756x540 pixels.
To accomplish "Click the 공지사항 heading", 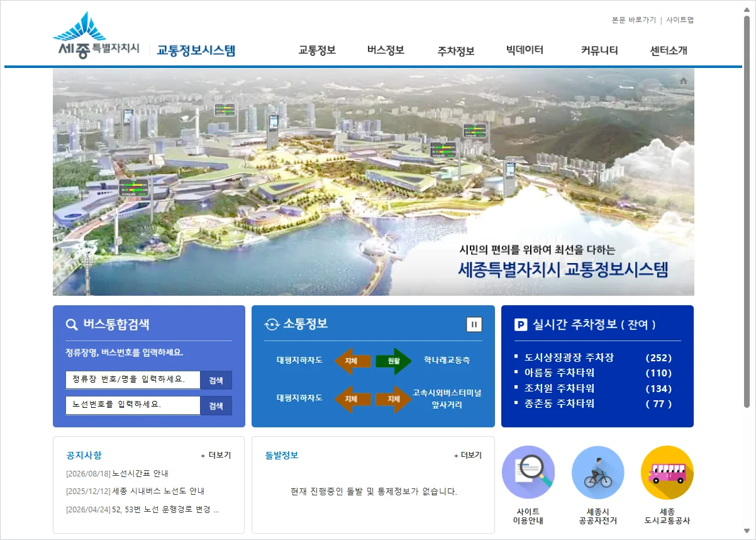I will 84,455.
